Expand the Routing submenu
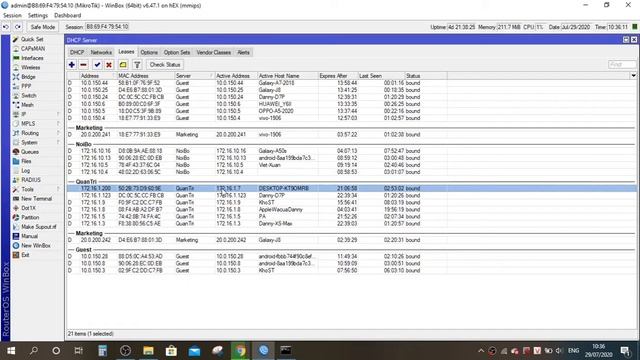The image size is (640, 360). [x=37, y=133]
